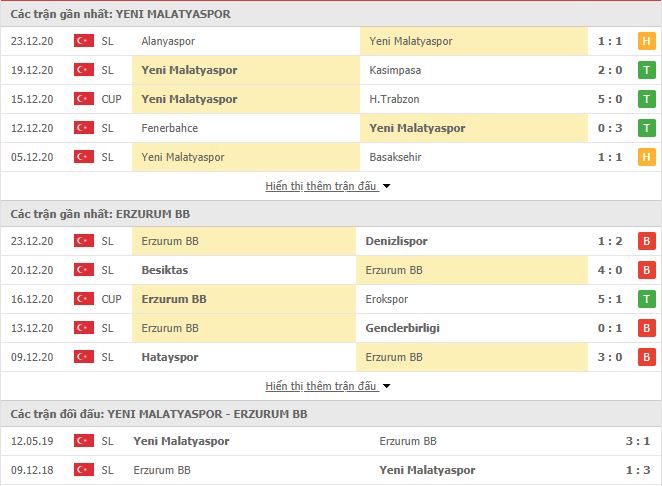Viewport: 662px width, 486px height.
Task: Click the T win badge for Fenerbahce match
Action: [646, 128]
